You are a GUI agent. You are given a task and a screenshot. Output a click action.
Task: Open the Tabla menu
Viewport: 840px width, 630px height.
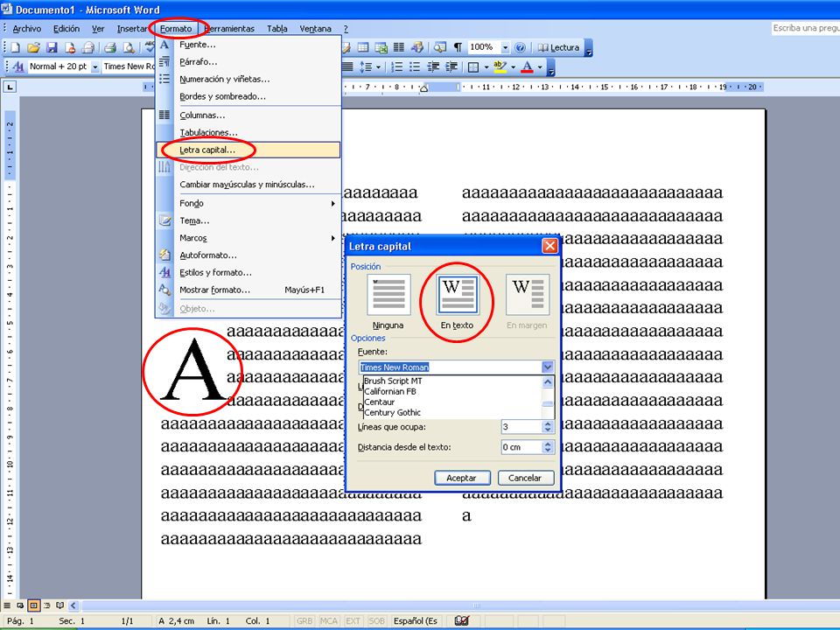coord(277,28)
